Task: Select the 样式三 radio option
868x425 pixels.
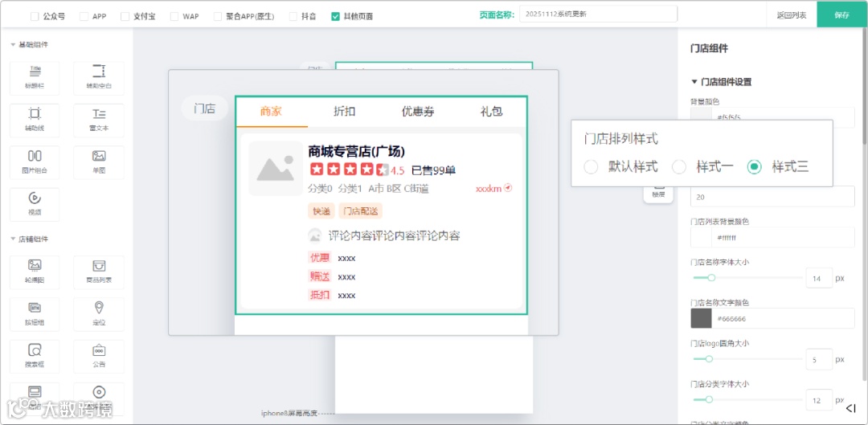Action: (755, 166)
